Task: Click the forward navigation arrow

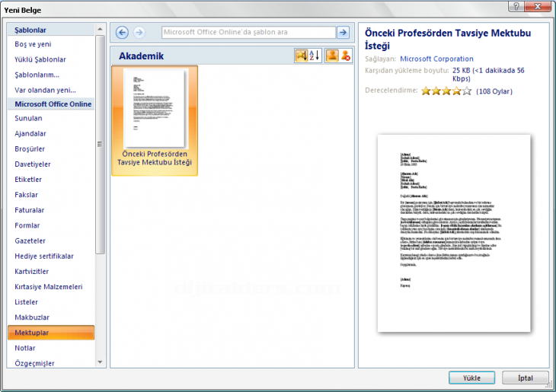Action: [139, 33]
